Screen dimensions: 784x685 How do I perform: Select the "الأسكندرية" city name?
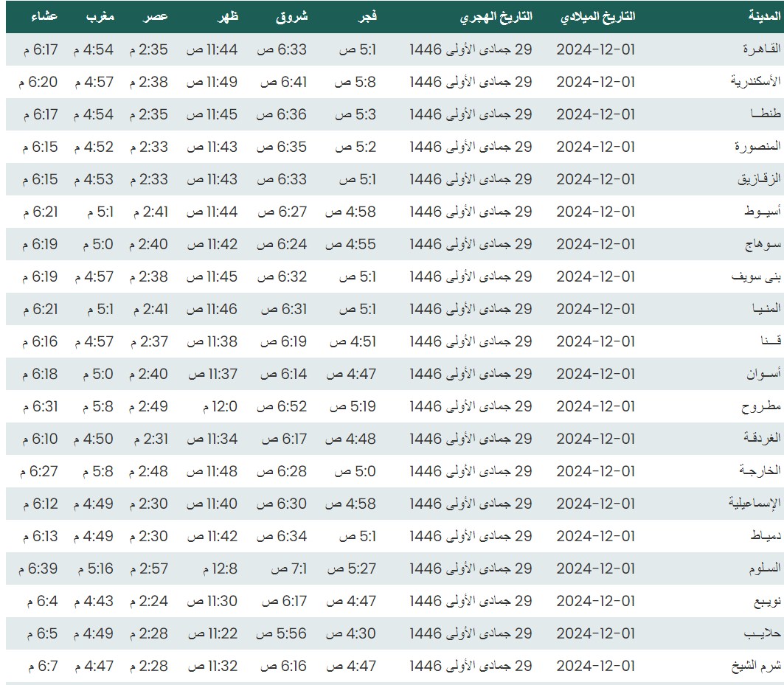(752, 82)
